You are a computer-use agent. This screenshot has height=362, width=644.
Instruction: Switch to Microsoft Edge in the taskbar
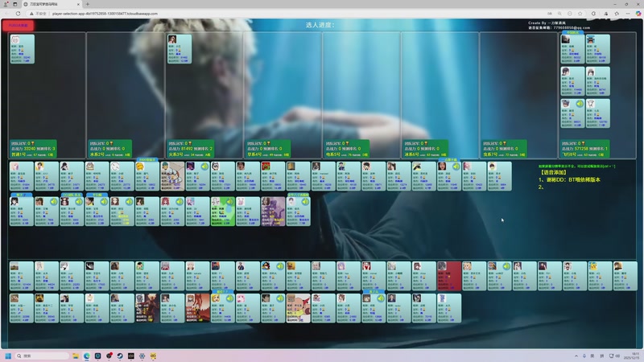[87, 356]
